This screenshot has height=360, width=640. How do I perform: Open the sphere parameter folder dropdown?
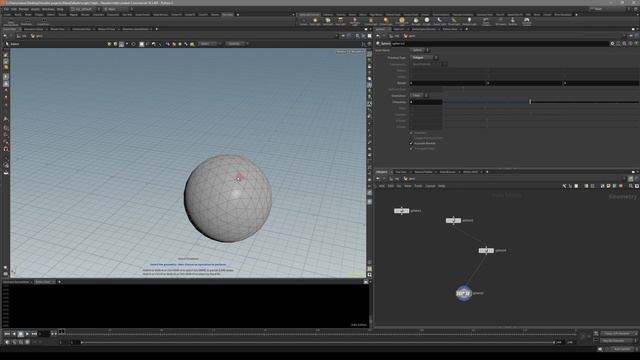[420, 50]
